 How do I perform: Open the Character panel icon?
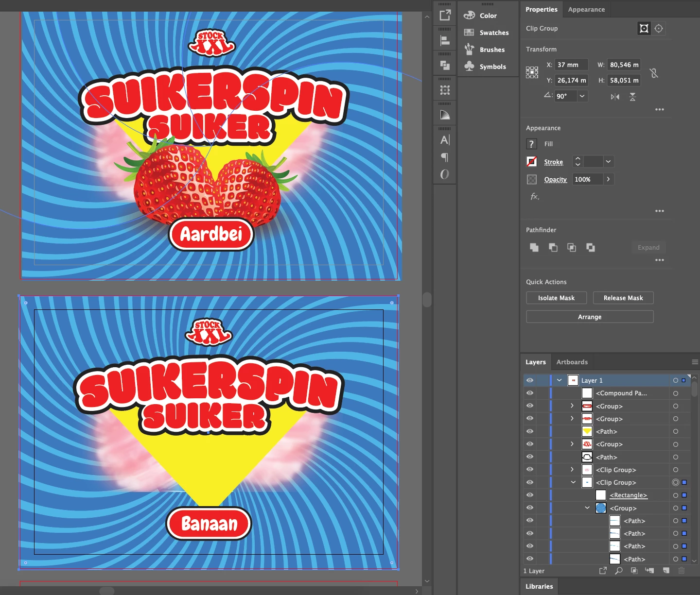pyautogui.click(x=445, y=140)
